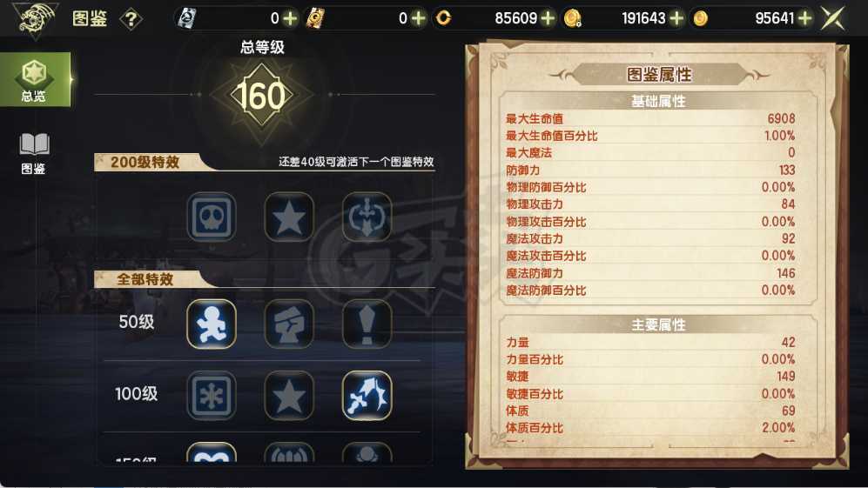Select the lightning sword effect in the 100级 row
This screenshot has width=868, height=488.
pos(367,395)
